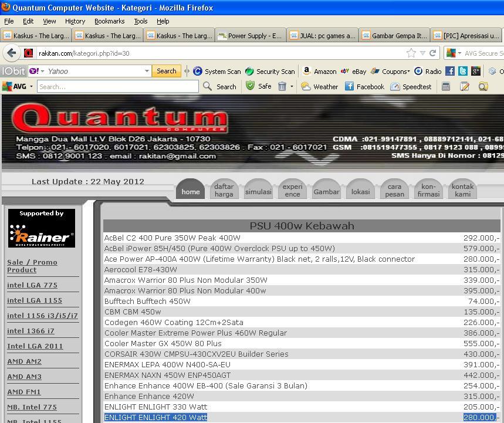The height and width of the screenshot is (423, 504).
Task: Open the AVG Weather button
Action: click(x=320, y=86)
